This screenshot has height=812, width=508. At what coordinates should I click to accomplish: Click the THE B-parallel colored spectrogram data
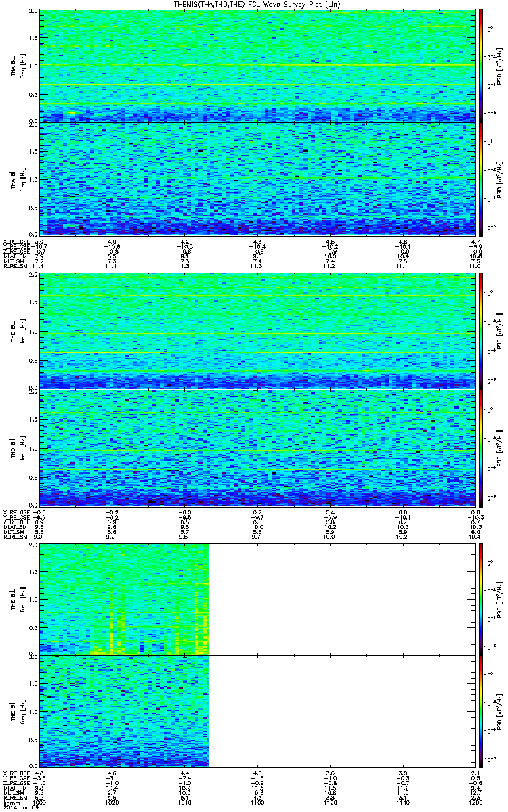pos(124,710)
